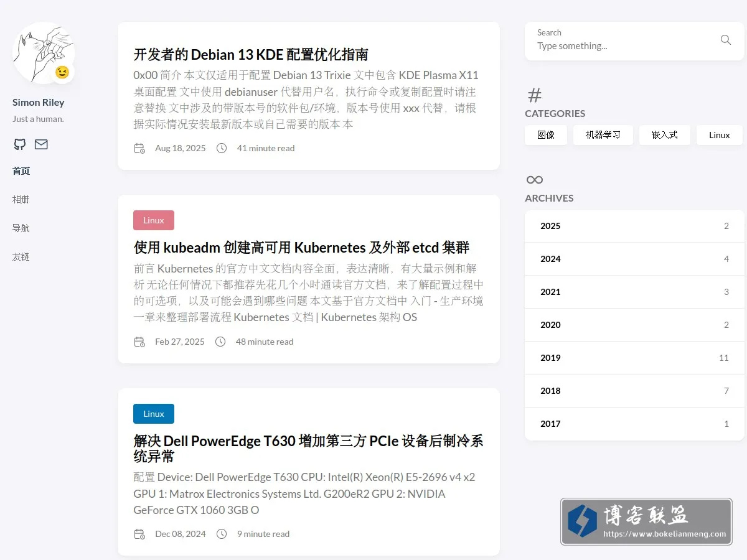Open the 2019 archive row
The image size is (747, 560).
coord(634,358)
